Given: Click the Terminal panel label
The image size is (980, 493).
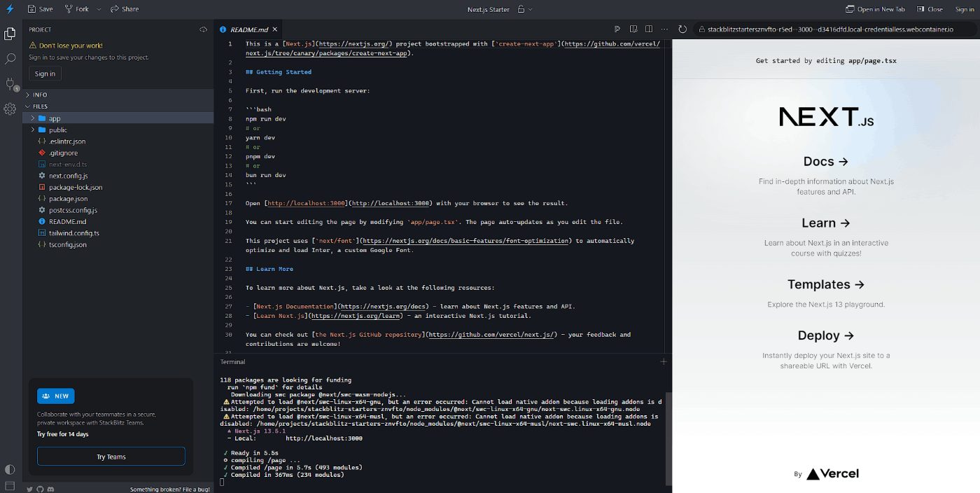Looking at the screenshot, I should 233,361.
